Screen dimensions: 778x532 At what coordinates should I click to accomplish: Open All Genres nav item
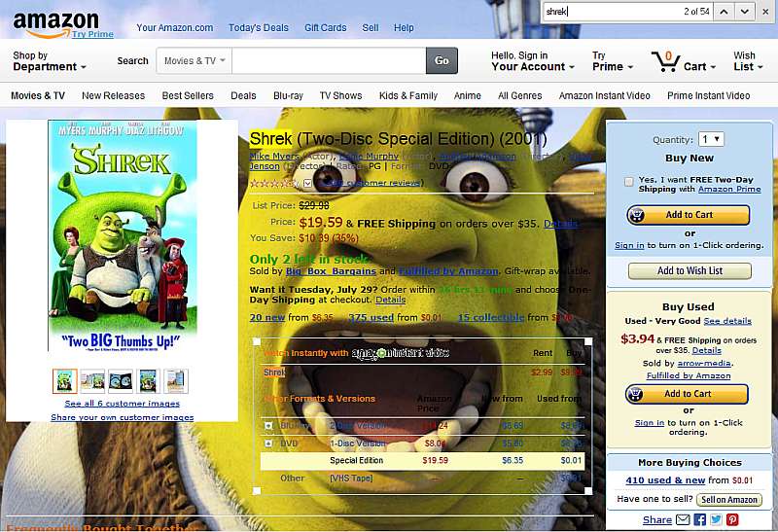519,95
